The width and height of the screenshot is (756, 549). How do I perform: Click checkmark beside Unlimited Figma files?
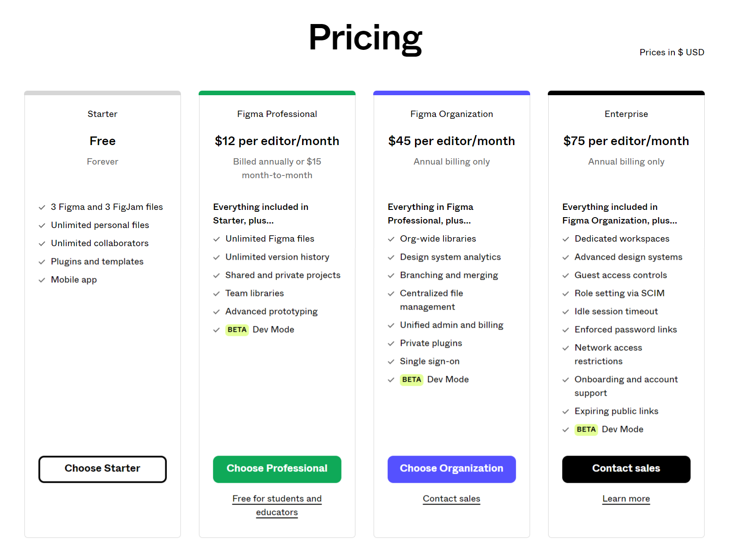(216, 239)
